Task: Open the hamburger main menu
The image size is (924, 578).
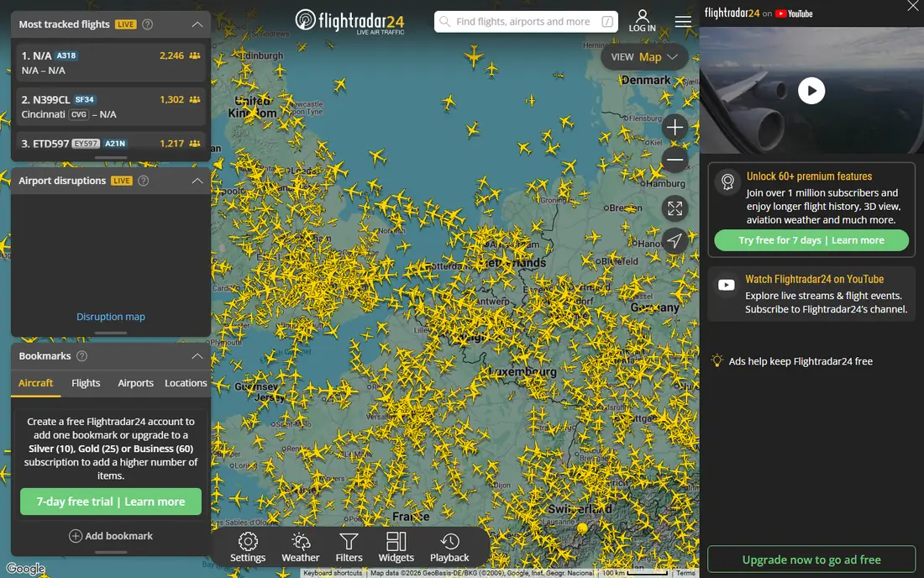Action: [x=683, y=21]
